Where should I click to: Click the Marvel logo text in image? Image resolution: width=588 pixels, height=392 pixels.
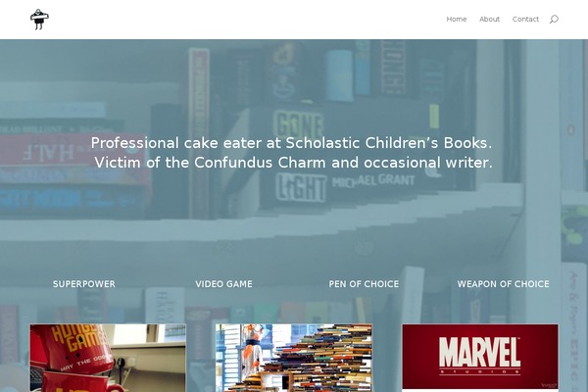click(480, 353)
